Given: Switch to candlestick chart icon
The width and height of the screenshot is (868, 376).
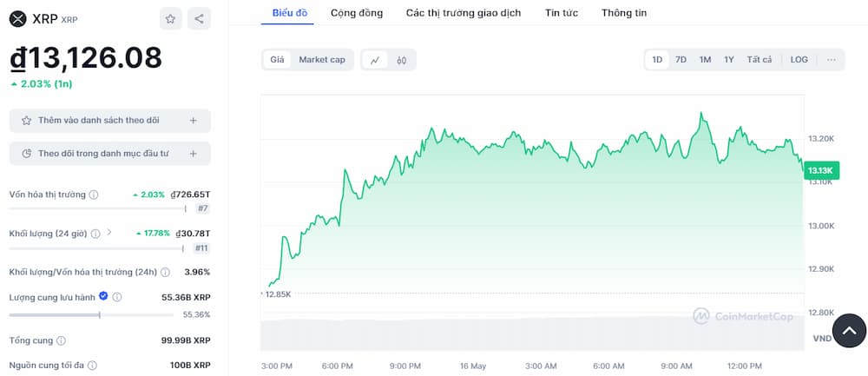Looking at the screenshot, I should (x=402, y=60).
